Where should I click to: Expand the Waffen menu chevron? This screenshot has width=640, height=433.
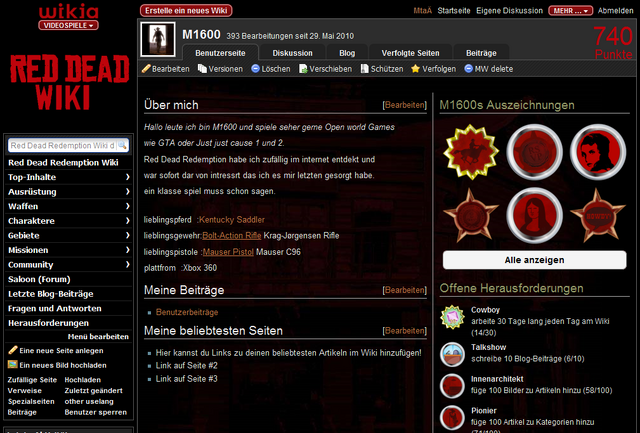click(x=127, y=206)
